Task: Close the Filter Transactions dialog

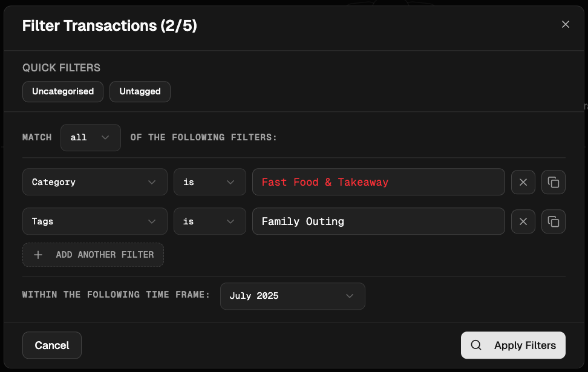Action: click(566, 24)
